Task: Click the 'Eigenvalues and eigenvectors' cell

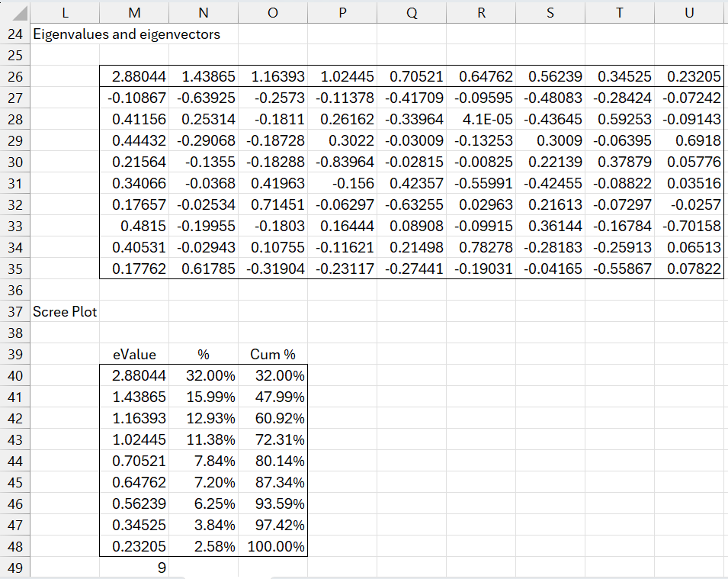Action: [126, 34]
